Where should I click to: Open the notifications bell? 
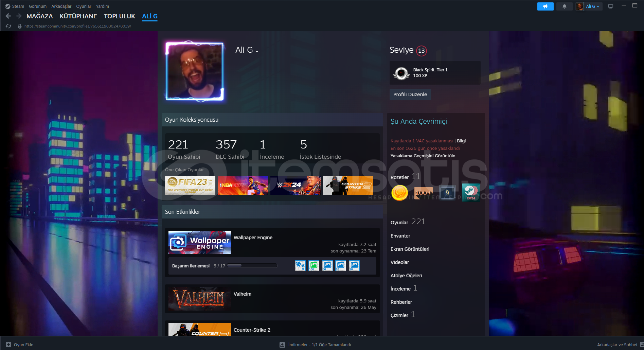565,6
